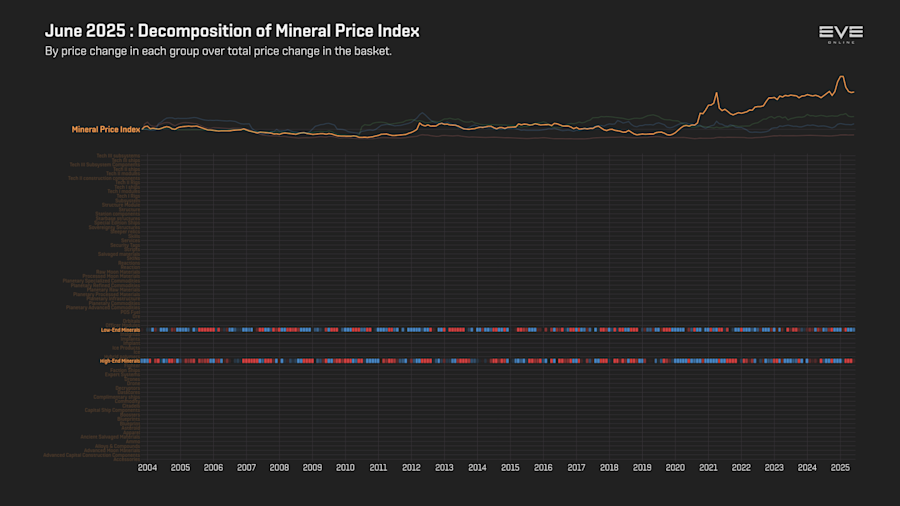This screenshot has width=900, height=506.
Task: Click the 2008 axis tick label
Action: pyautogui.click(x=280, y=468)
